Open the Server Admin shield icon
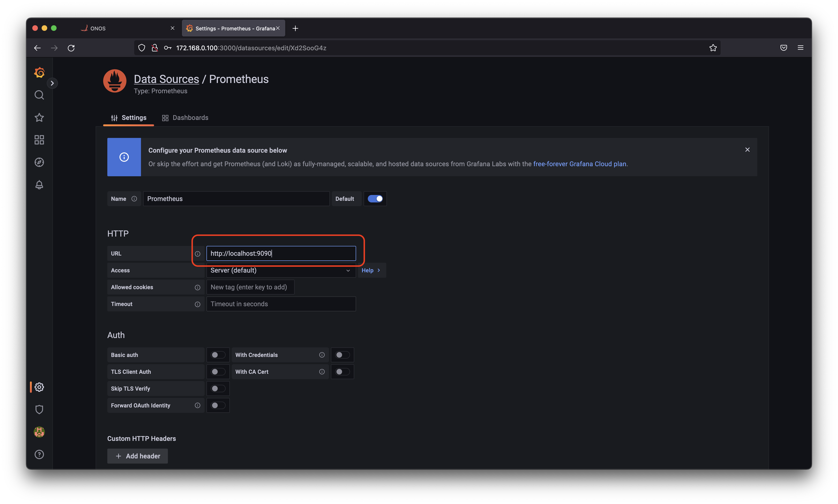This screenshot has width=838, height=504. pos(40,410)
